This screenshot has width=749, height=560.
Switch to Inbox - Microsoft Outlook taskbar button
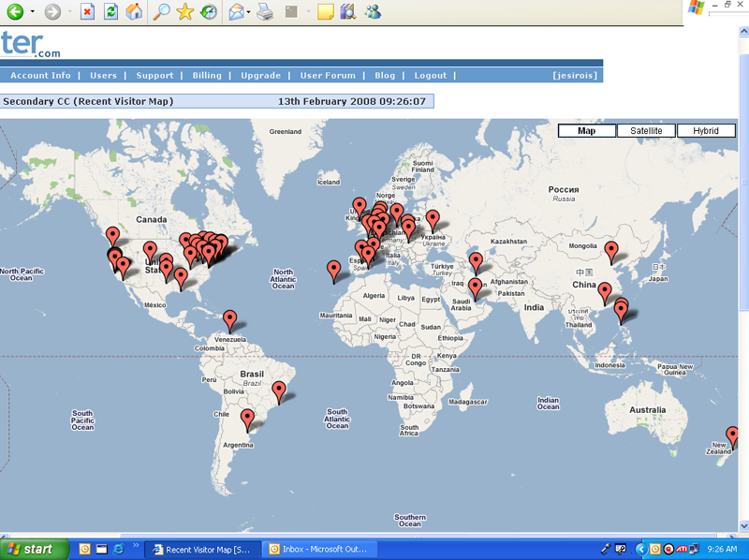click(x=318, y=549)
